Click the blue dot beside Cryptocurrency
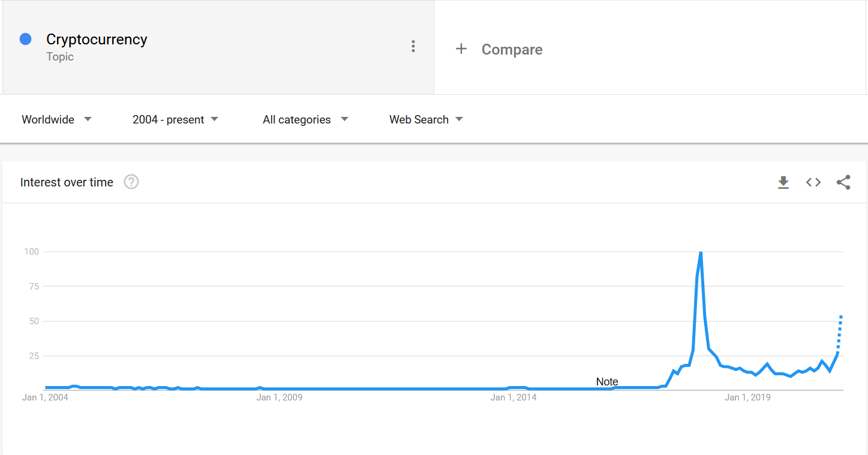The height and width of the screenshot is (455, 868). (25, 39)
